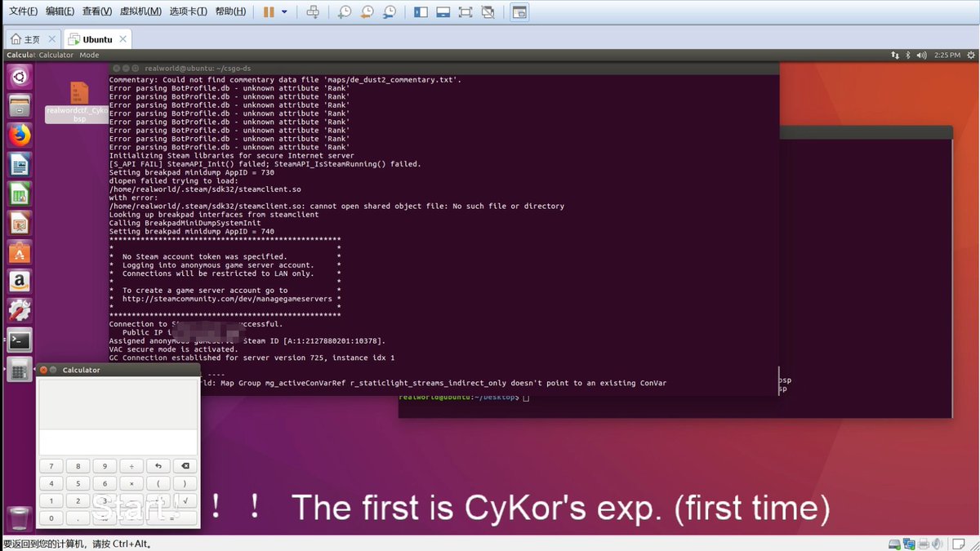980x551 pixels.
Task: Open the Calculator menu in Ubuntu top bar
Action: pos(56,55)
